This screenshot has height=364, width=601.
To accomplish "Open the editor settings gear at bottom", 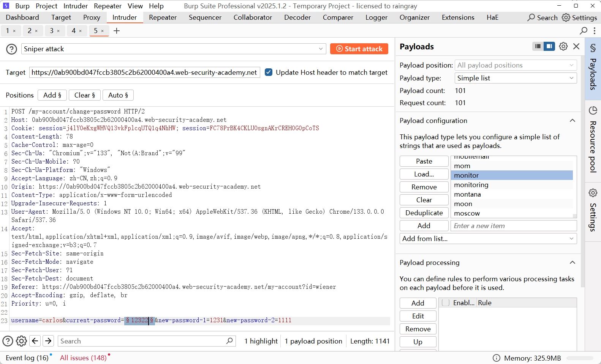I will pyautogui.click(x=21, y=341).
